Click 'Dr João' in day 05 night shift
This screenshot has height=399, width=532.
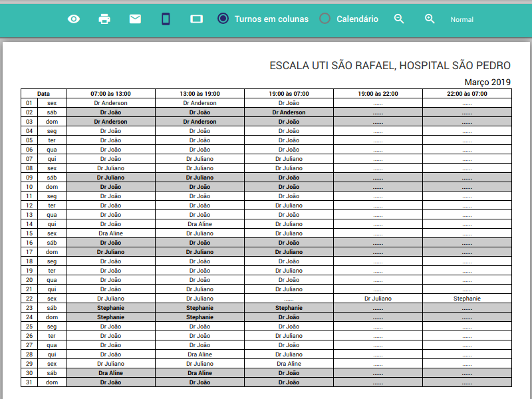coord(289,140)
